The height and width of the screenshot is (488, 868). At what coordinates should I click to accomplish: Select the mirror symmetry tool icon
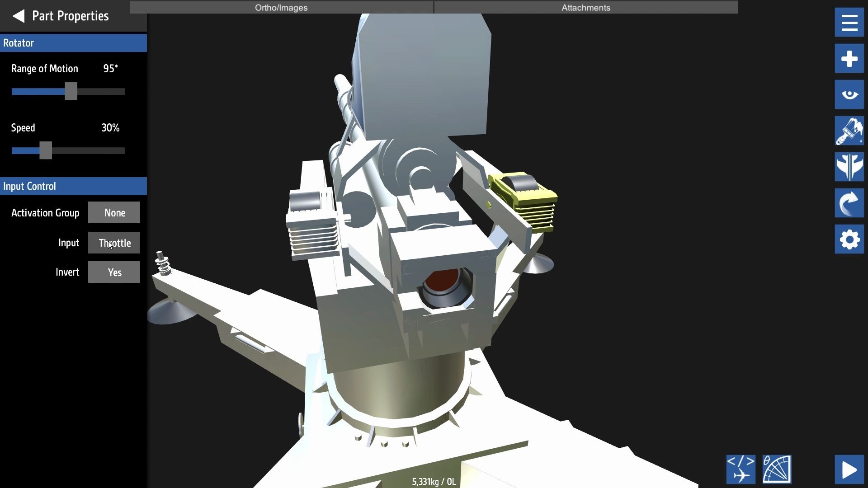click(x=849, y=167)
